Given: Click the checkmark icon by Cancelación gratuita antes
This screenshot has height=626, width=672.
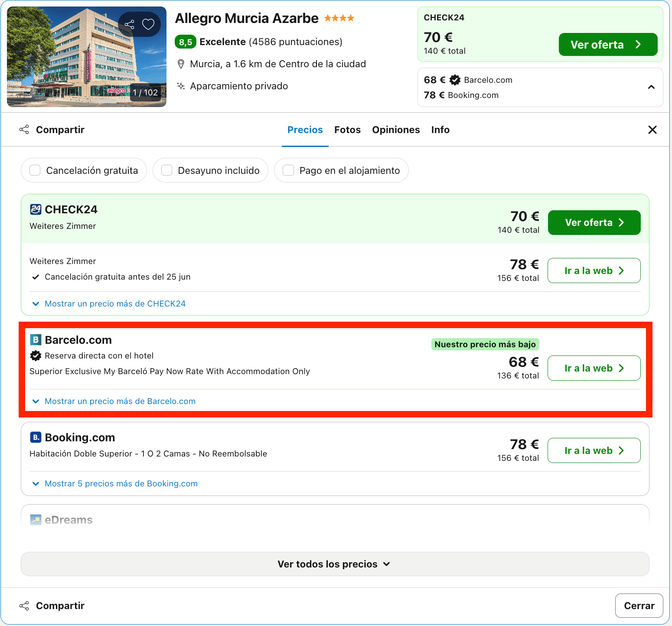Looking at the screenshot, I should tap(36, 277).
